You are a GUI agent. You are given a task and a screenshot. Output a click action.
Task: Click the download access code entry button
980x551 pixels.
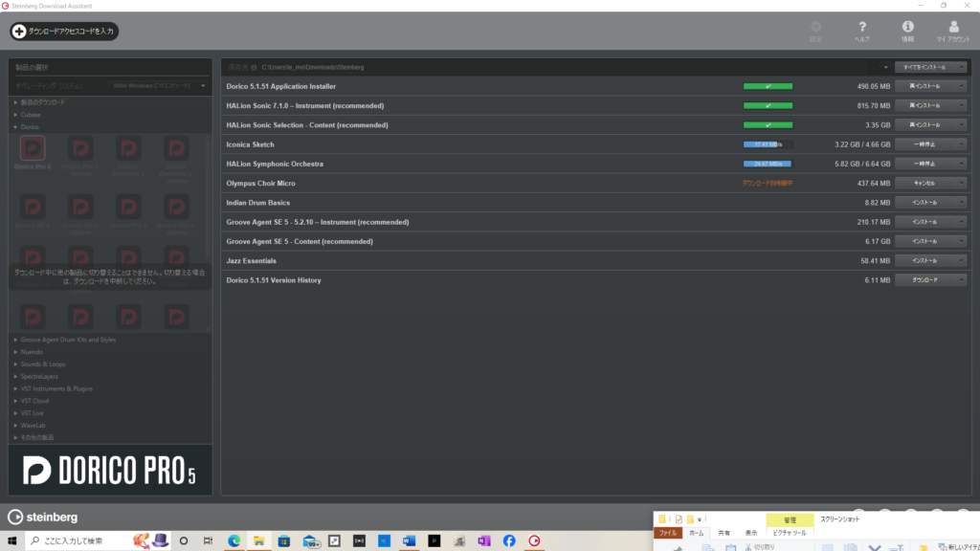pyautogui.click(x=64, y=32)
